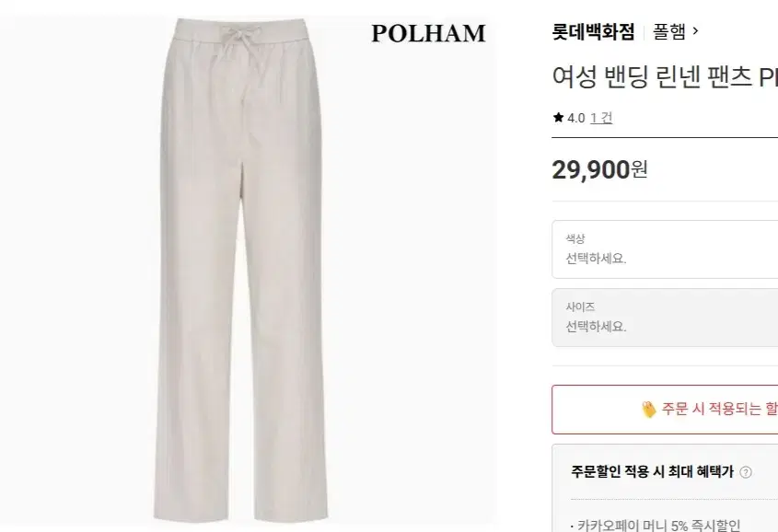The width and height of the screenshot is (778, 532).
Task: Click the star rating icon
Action: tap(557, 118)
